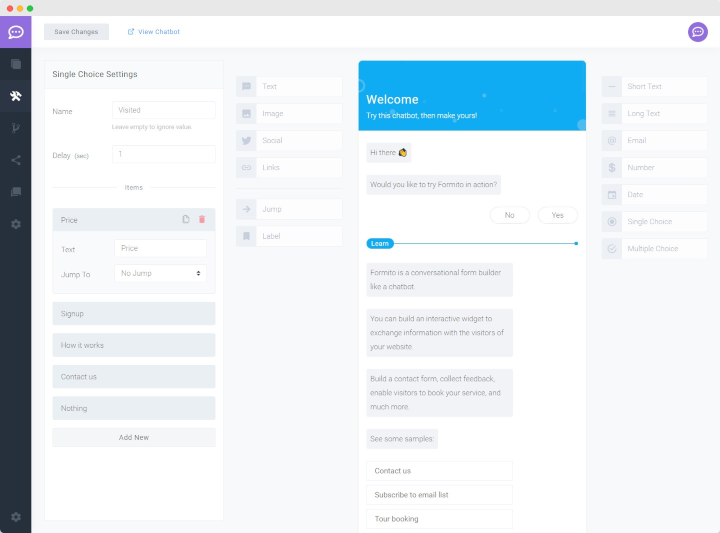The width and height of the screenshot is (720, 533).
Task: Expand the How it works item
Action: point(134,345)
